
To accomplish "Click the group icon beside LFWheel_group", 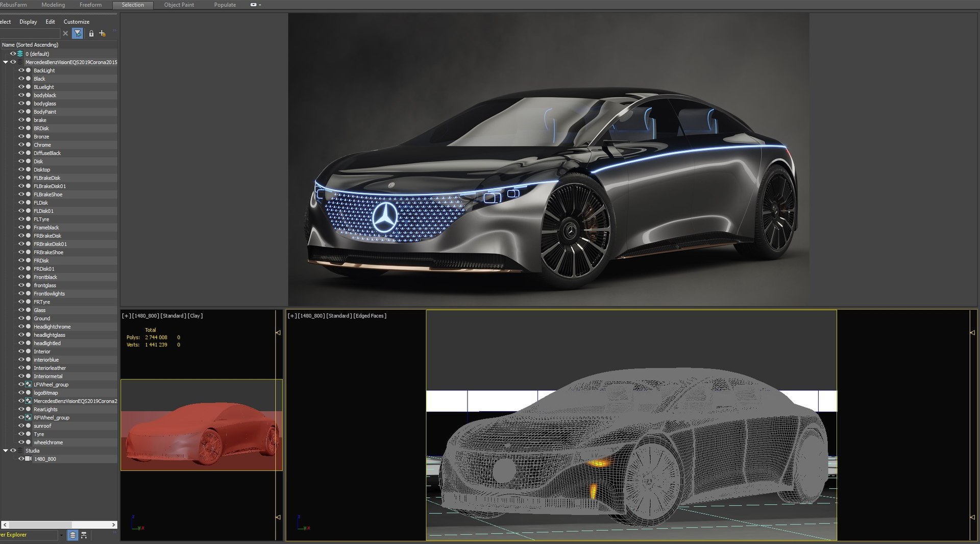I will (x=29, y=385).
